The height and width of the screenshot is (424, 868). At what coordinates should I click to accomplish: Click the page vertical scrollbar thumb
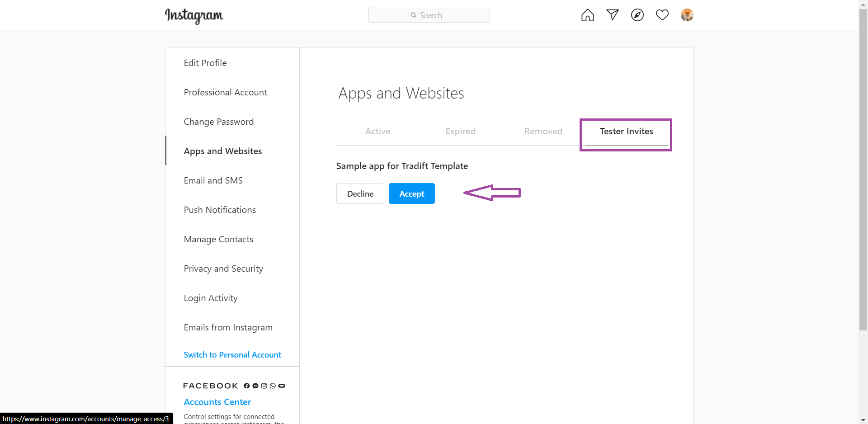tap(863, 170)
